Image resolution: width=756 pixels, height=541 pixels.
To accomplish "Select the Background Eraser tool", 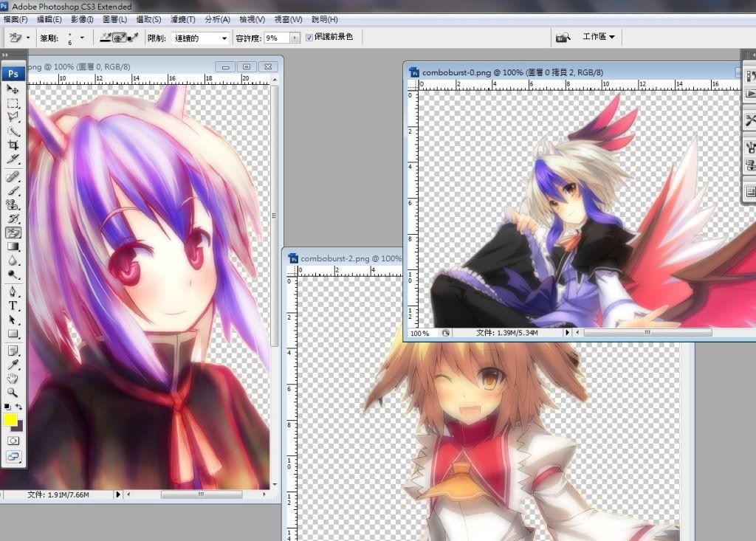I will [13, 232].
